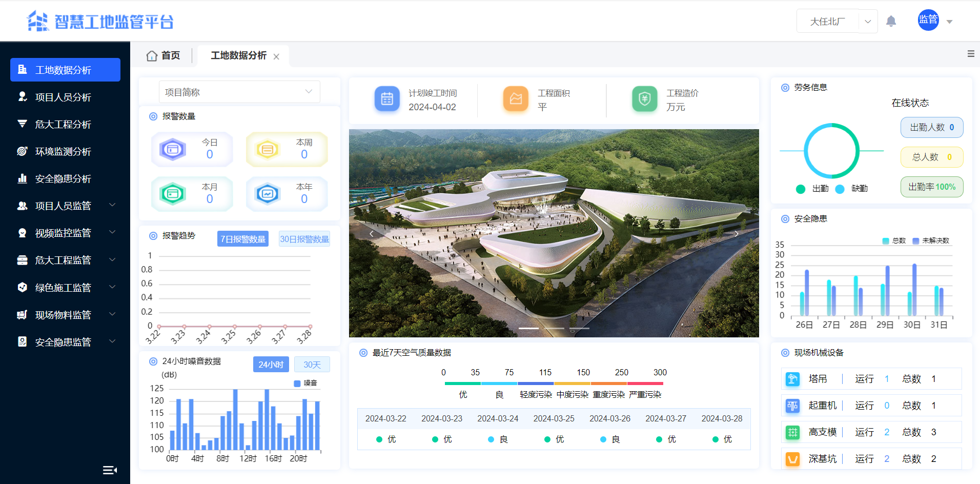Image resolution: width=980 pixels, height=484 pixels.
Task: Click the 2024-03-26 air quality date
Action: (610, 418)
